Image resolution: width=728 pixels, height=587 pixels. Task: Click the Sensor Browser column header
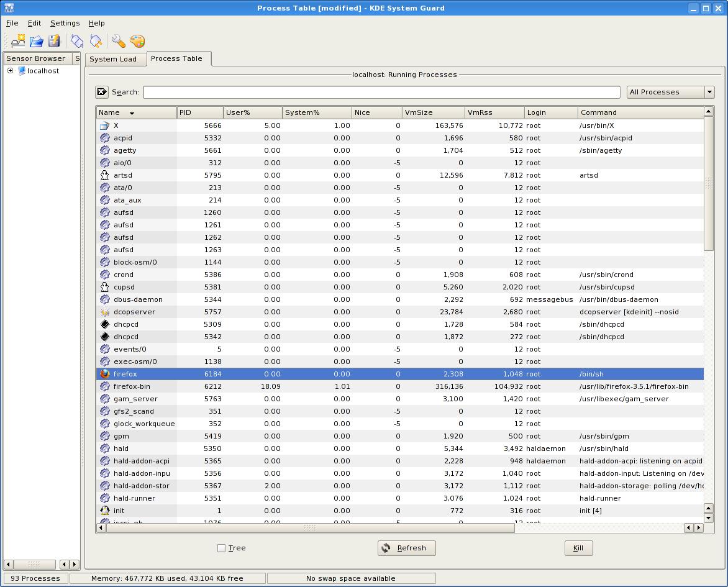[38, 58]
